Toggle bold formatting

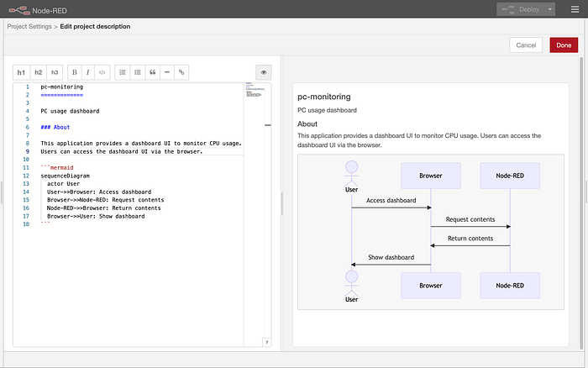tap(75, 72)
